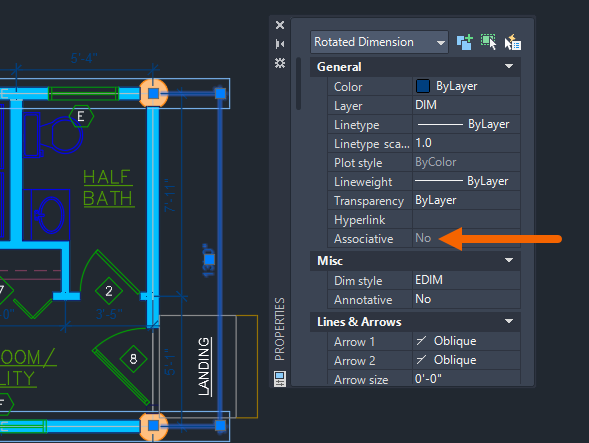589x443 pixels.
Task: Collapse the Misc section
Action: click(x=509, y=260)
